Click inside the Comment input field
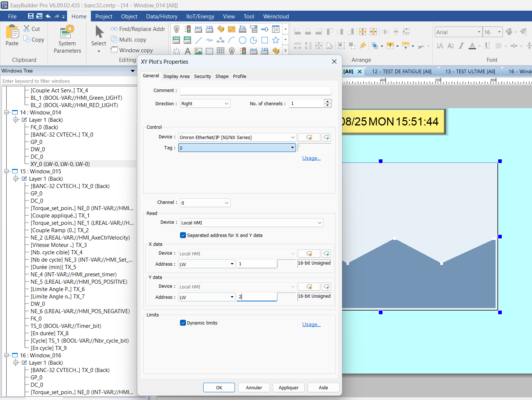The height and width of the screenshot is (400, 532). [256, 91]
